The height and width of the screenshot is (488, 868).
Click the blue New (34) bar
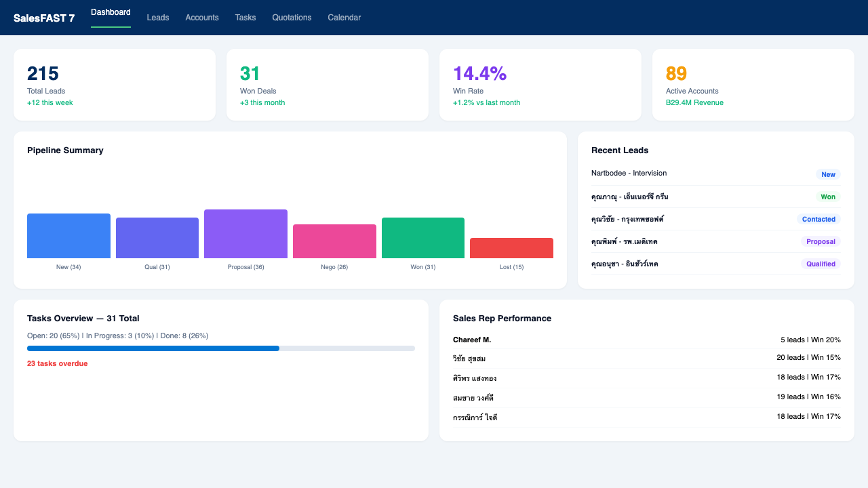tap(68, 236)
